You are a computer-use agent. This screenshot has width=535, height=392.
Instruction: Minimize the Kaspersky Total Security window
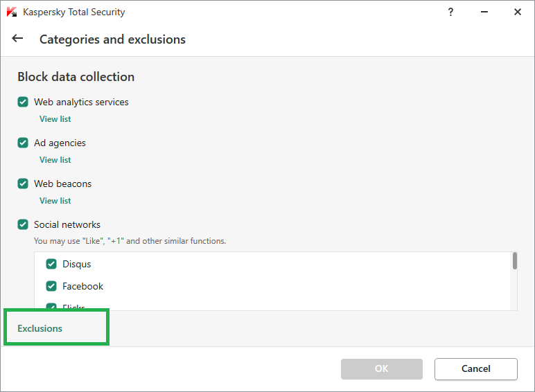click(x=484, y=12)
